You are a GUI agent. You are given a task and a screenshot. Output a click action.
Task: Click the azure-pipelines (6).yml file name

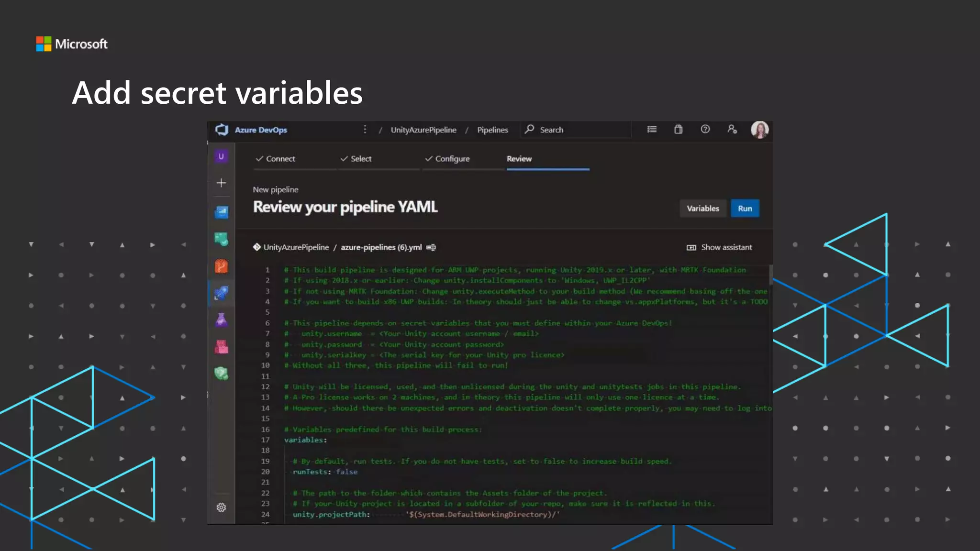click(381, 247)
